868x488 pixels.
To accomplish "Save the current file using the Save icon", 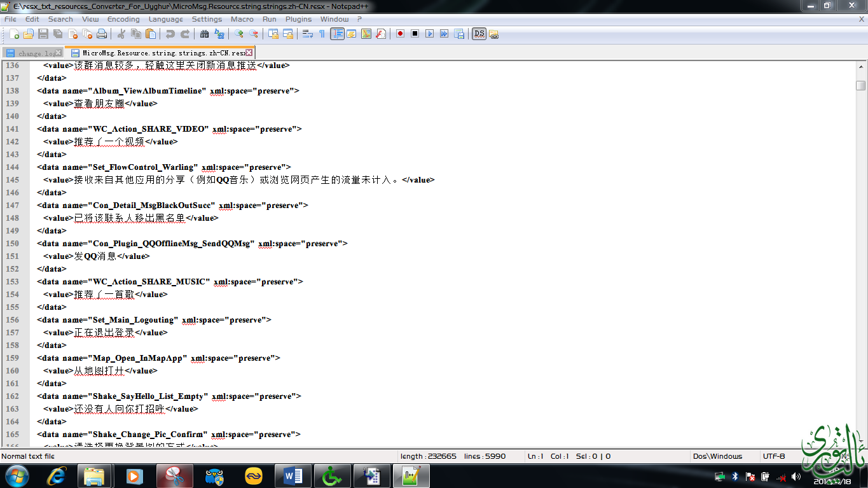I will click(43, 34).
